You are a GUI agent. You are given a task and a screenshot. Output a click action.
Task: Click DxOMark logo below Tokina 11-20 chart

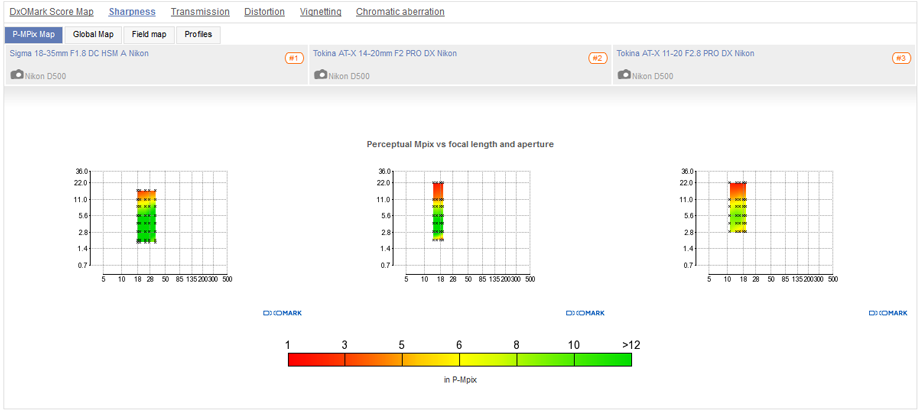pos(888,313)
